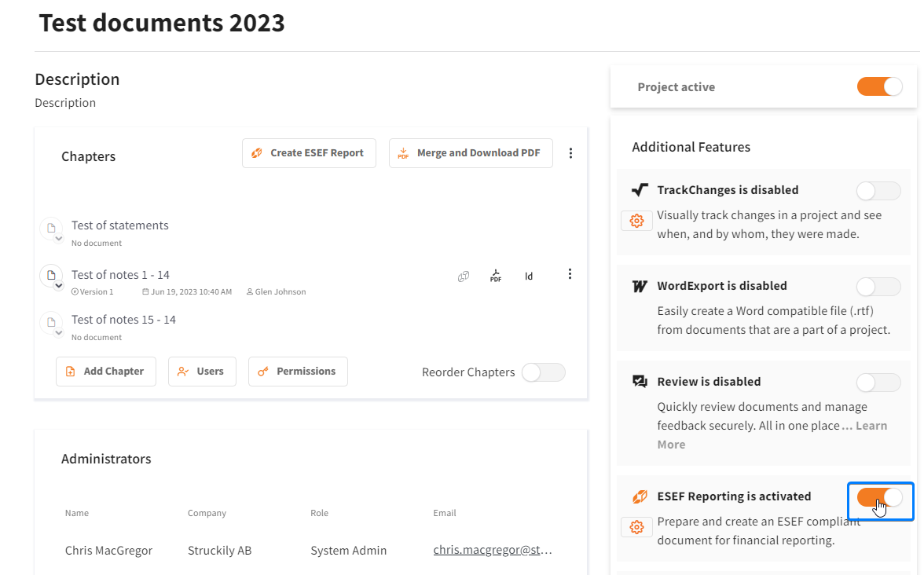The image size is (924, 575).
Task: Click the Review speech bubbles icon
Action: [x=640, y=381]
